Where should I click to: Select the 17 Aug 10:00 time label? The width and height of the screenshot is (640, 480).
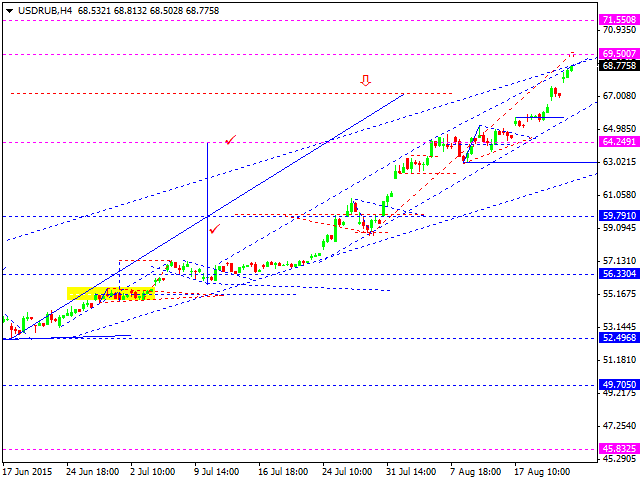tap(542, 470)
